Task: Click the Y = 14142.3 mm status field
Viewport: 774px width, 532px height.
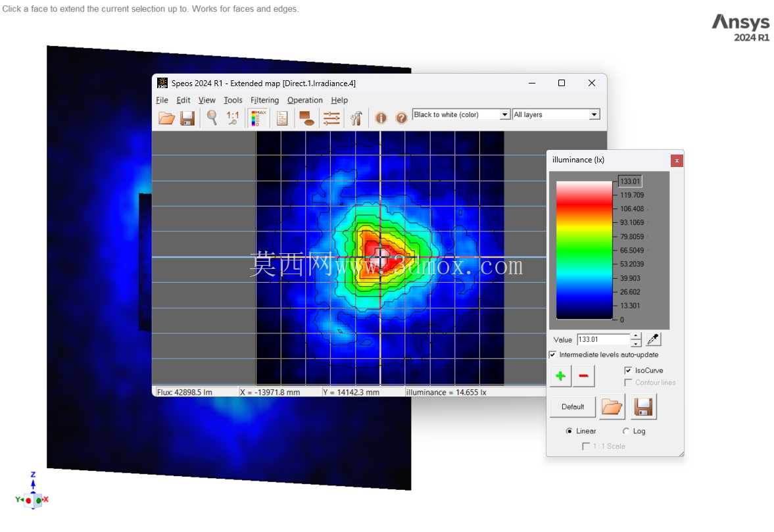Action: pyautogui.click(x=363, y=393)
